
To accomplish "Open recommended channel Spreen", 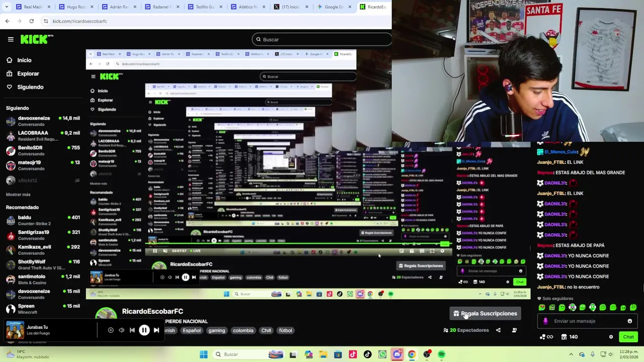I will (43, 309).
